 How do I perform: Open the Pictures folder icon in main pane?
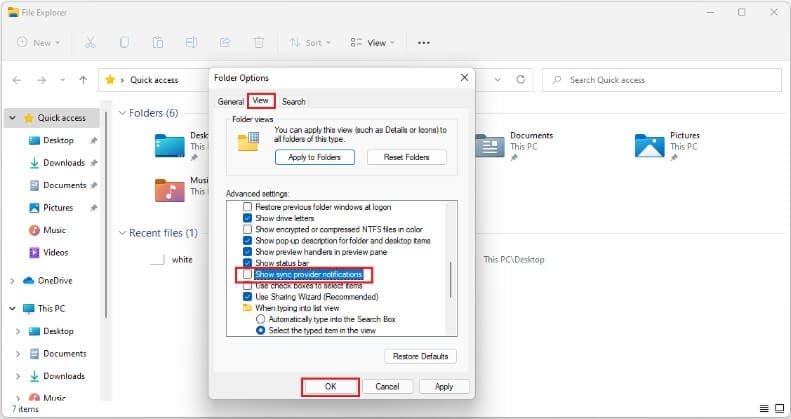(649, 145)
